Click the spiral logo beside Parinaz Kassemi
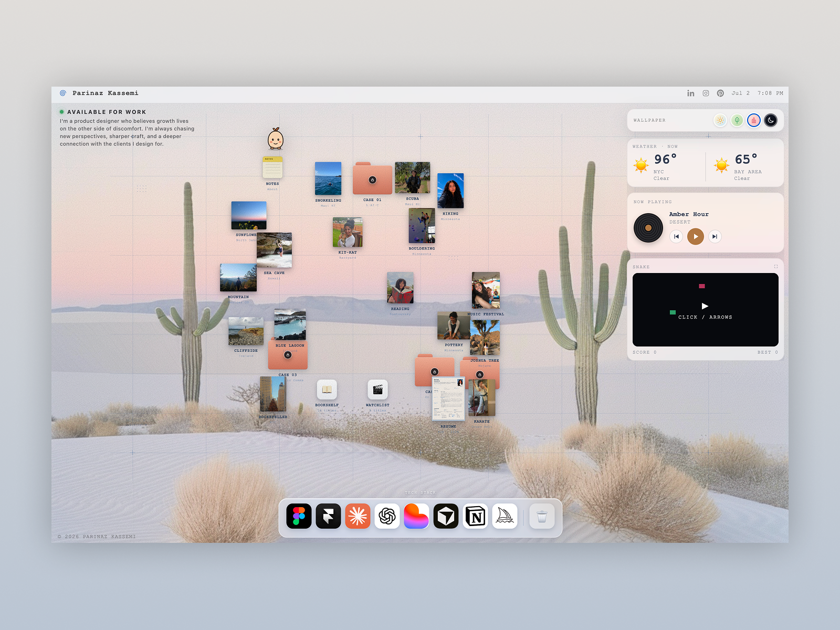Image resolution: width=840 pixels, height=630 pixels. 63,93
